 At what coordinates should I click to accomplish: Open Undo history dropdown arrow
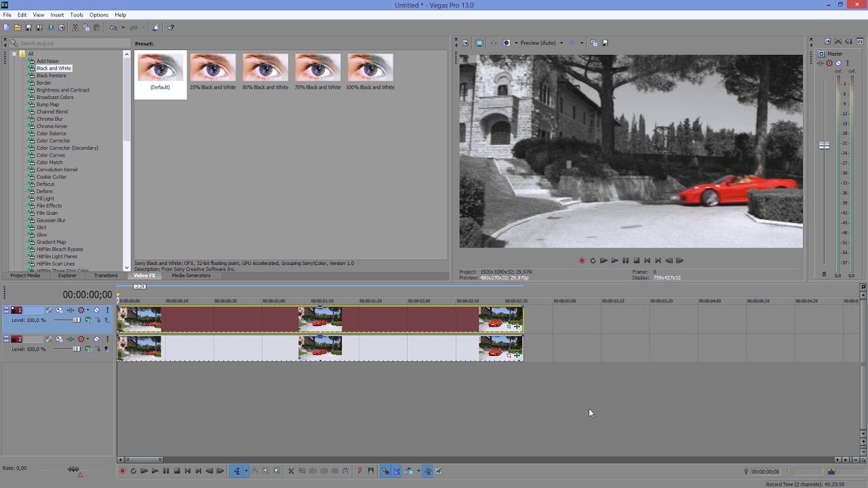point(123,28)
